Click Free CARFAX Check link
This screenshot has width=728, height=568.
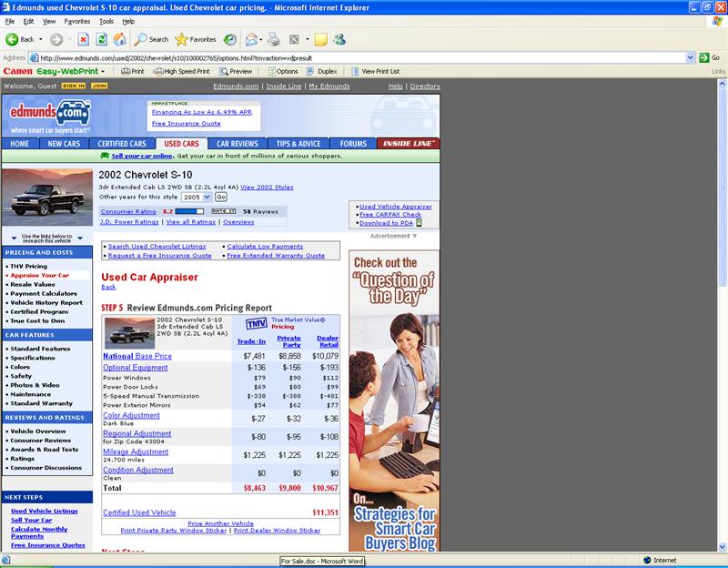click(390, 215)
